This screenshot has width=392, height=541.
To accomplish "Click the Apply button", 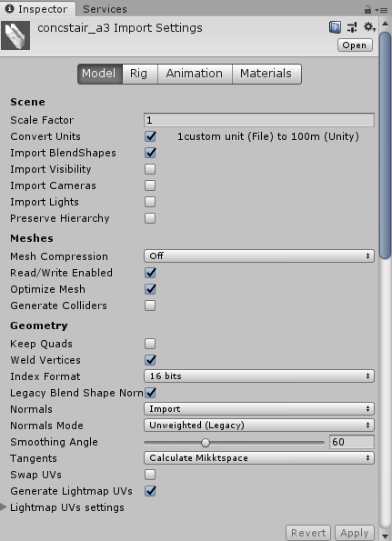I will click(355, 533).
